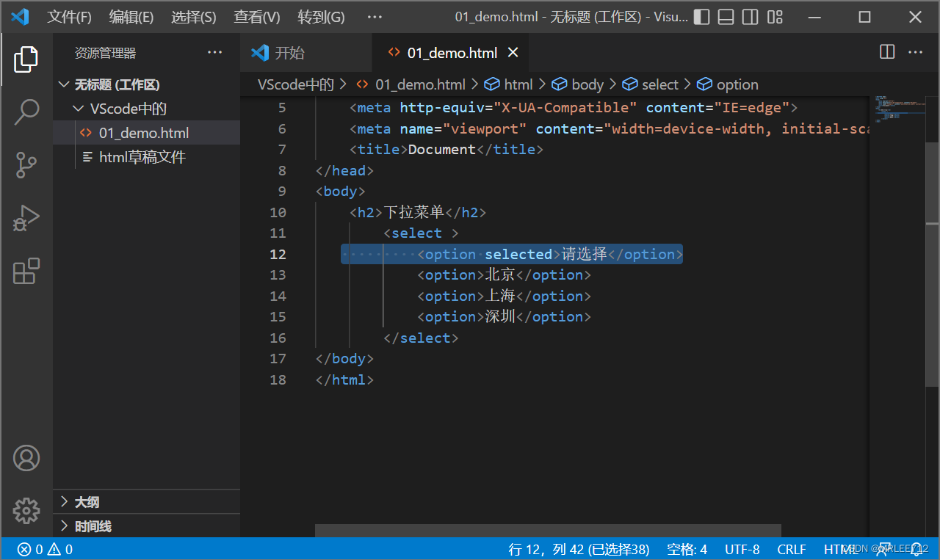
Task: Change indentation via 空格: 4
Action: pos(687,549)
